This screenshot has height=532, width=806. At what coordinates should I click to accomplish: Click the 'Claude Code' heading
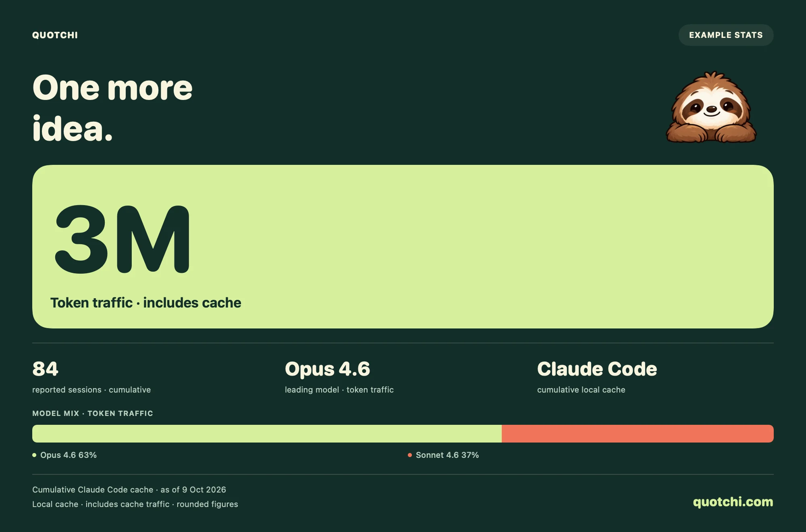click(597, 369)
